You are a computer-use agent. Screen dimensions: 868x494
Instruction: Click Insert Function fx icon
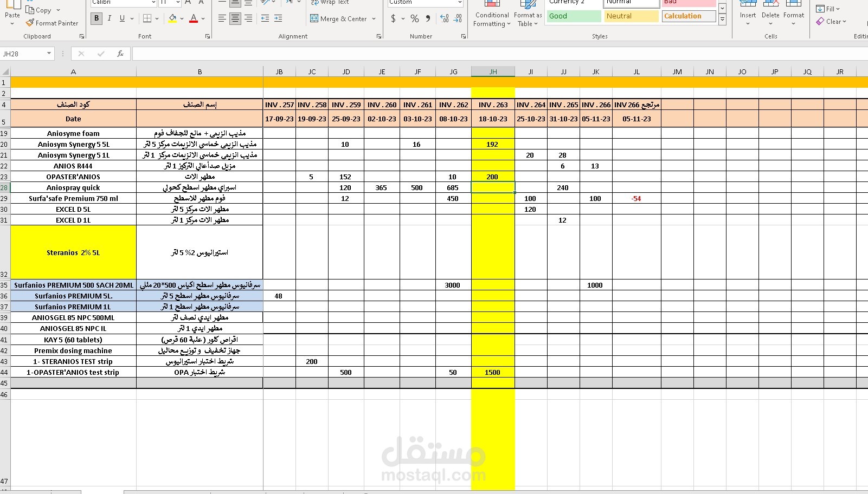pos(120,54)
